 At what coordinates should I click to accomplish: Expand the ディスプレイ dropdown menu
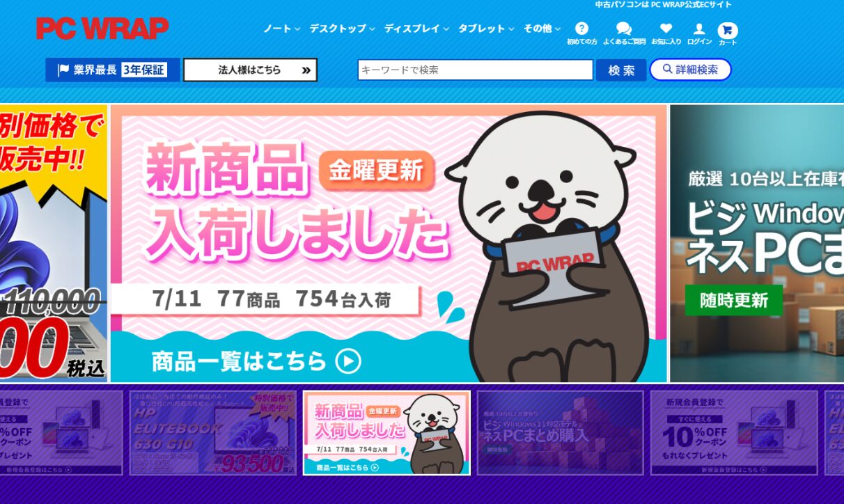pos(416,29)
